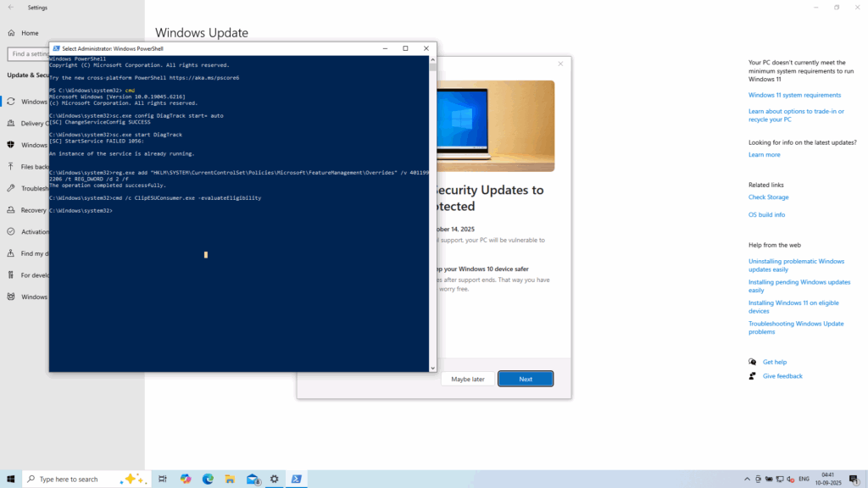The height and width of the screenshot is (488, 868).
Task: Open the Mail app on the taskbar
Action: [x=252, y=479]
